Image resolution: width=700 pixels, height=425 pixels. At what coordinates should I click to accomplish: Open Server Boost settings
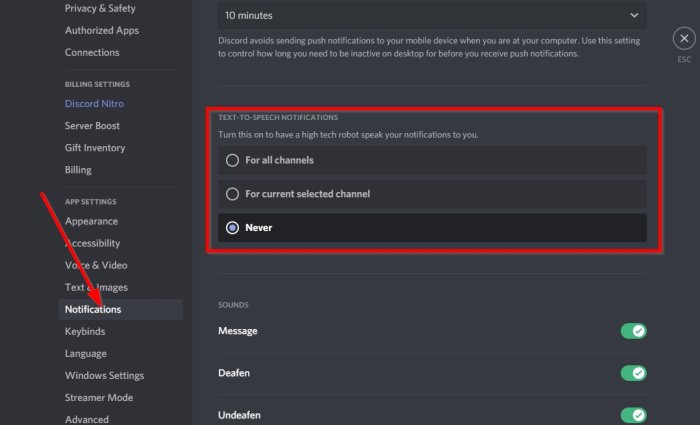pyautogui.click(x=92, y=126)
